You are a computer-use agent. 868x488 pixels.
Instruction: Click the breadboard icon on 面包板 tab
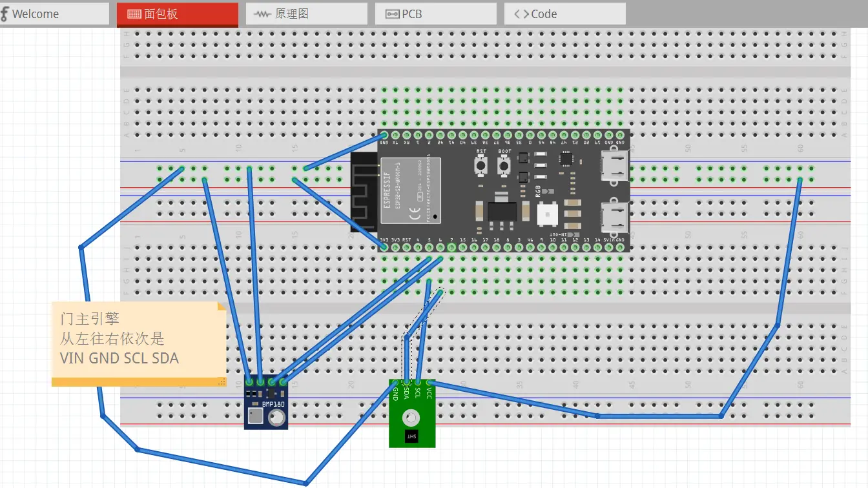[x=134, y=14]
